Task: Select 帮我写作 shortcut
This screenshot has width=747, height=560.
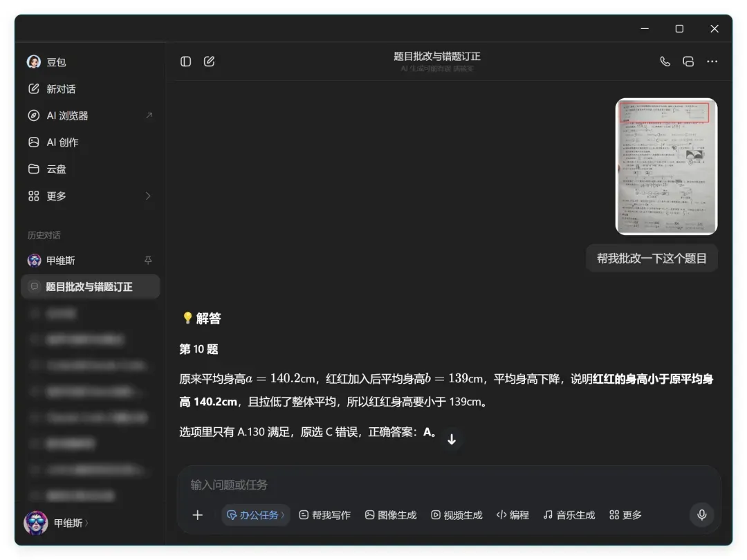Action: (324, 515)
